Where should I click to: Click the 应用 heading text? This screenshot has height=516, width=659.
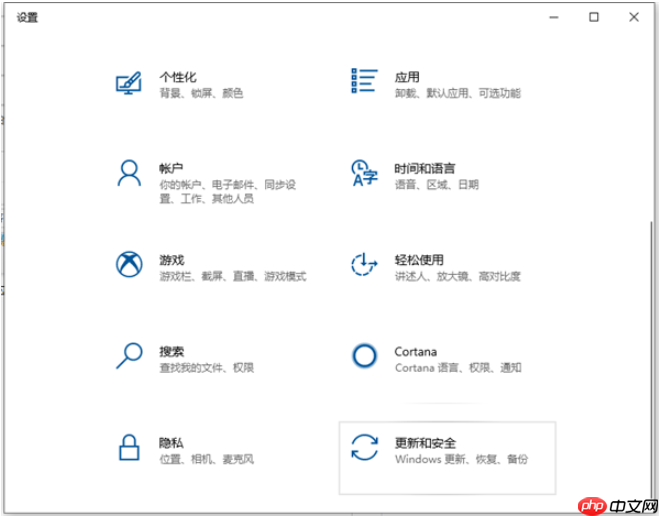pos(406,77)
